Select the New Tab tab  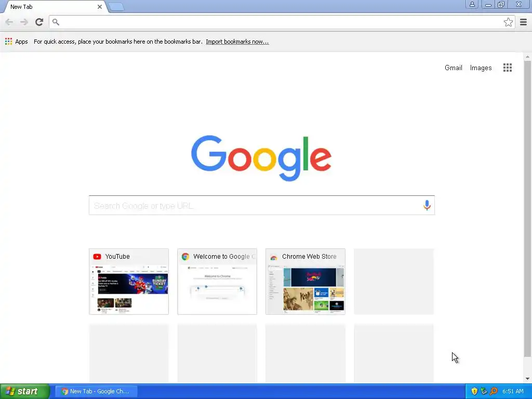pyautogui.click(x=54, y=7)
